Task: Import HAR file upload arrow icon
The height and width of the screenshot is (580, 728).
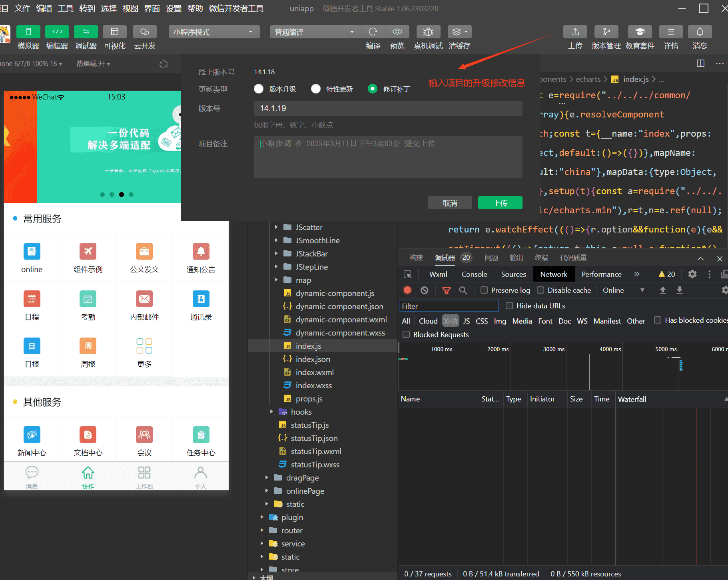Action: (x=662, y=290)
